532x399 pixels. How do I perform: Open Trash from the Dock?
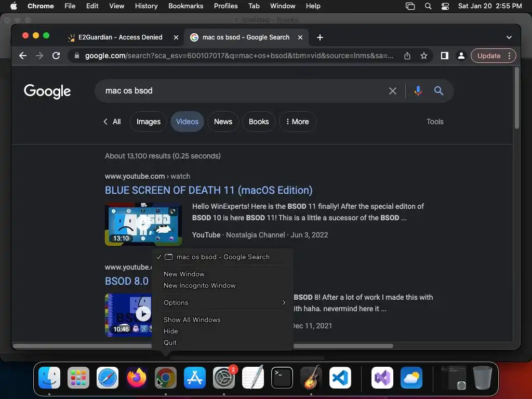point(483,377)
